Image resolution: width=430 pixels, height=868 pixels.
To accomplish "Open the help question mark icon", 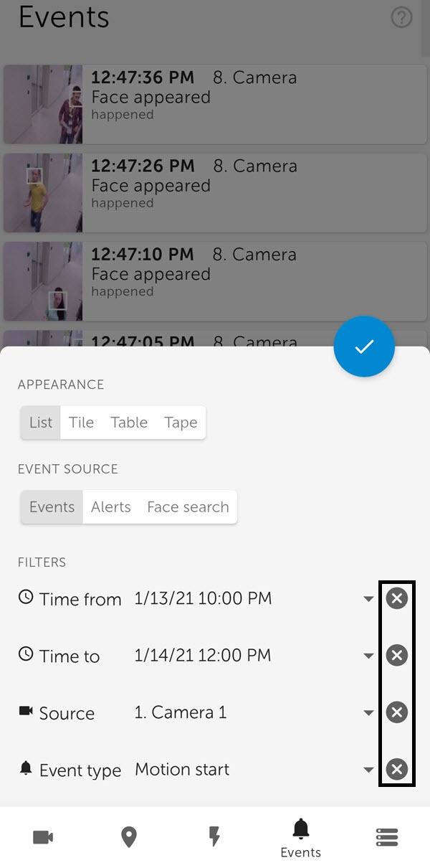I will (x=402, y=18).
